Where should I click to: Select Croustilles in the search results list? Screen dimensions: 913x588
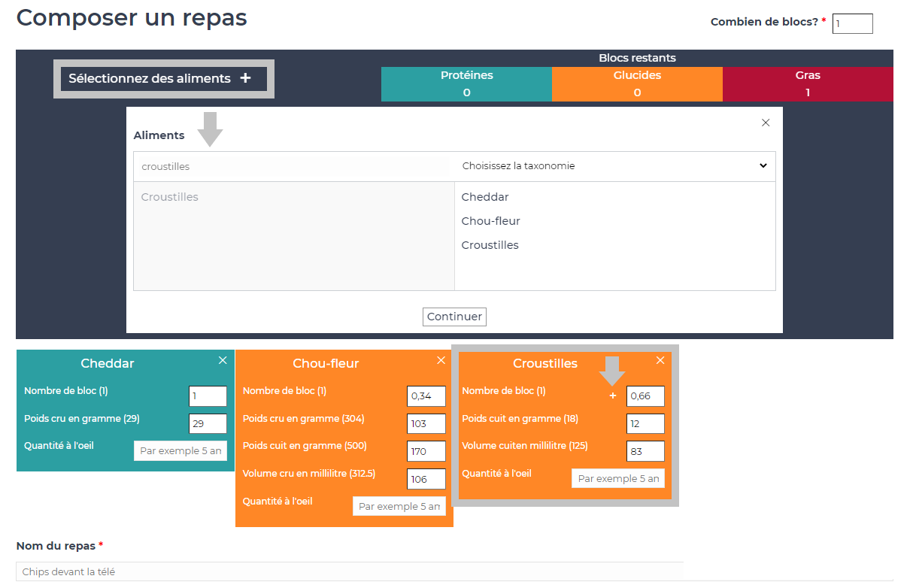170,197
